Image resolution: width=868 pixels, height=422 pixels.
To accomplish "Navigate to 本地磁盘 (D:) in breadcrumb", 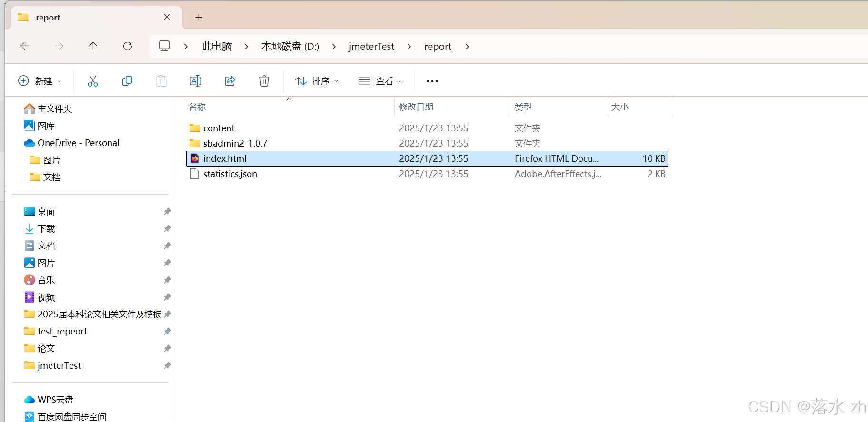I will coord(290,47).
